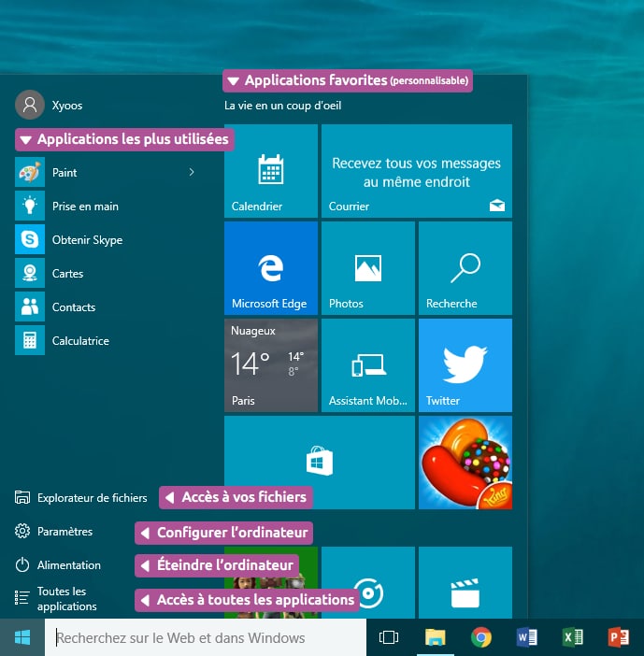Show Toutes les applications list
644x656 pixels.
[x=56, y=598]
